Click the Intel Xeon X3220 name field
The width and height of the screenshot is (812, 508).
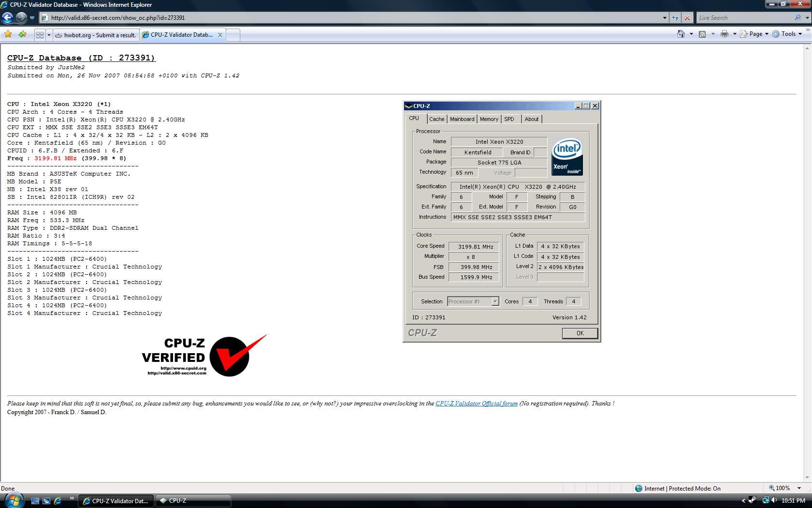click(x=499, y=142)
